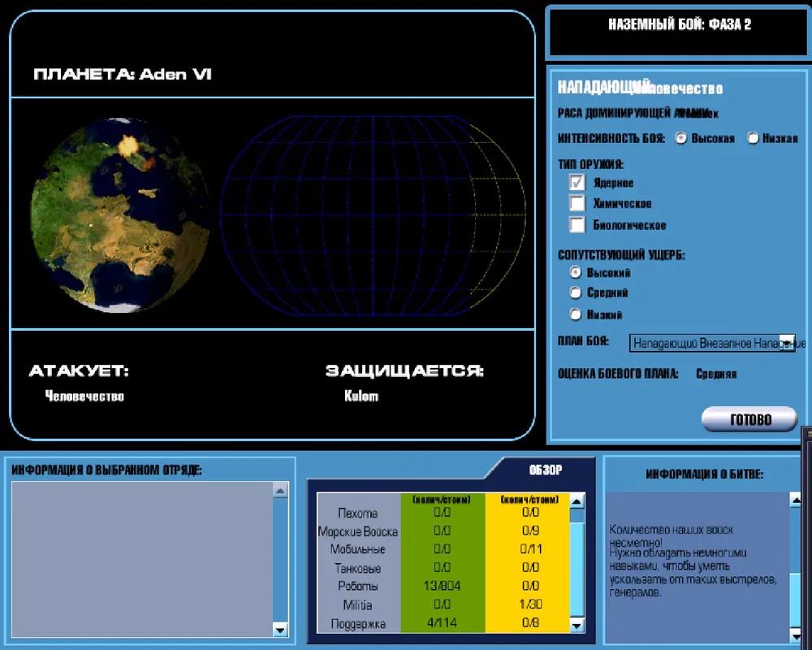Image resolution: width=812 pixels, height=650 pixels.
Task: Click the battle info panel scroll down arrow
Action: coord(795,632)
